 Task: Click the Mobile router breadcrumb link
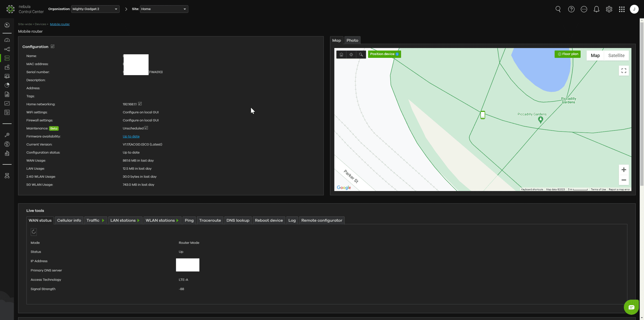[60, 24]
